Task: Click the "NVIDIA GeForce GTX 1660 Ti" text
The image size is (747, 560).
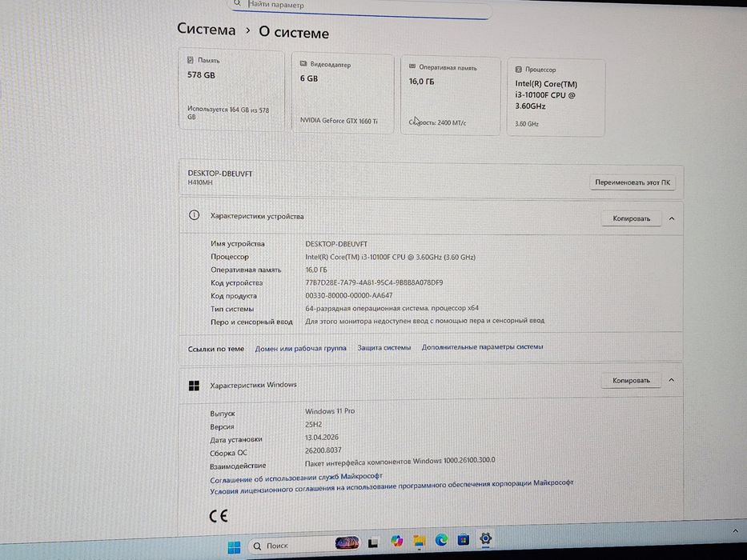Action: 339,121
